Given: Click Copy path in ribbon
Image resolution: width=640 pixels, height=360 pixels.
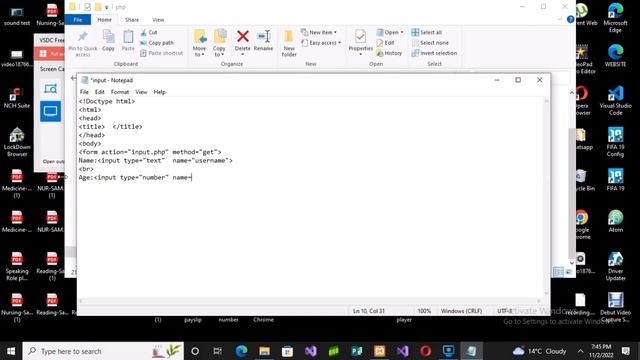Looking at the screenshot, I should [157, 42].
